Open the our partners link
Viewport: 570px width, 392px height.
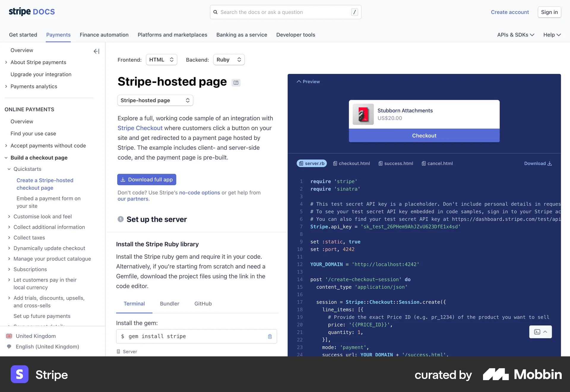132,199
